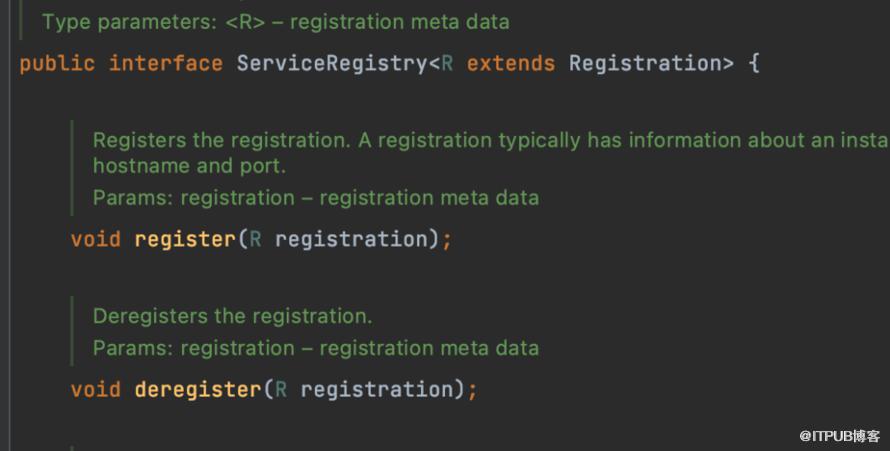Screen dimensions: 890x451
Task: Click the public keyword
Action: point(57,64)
